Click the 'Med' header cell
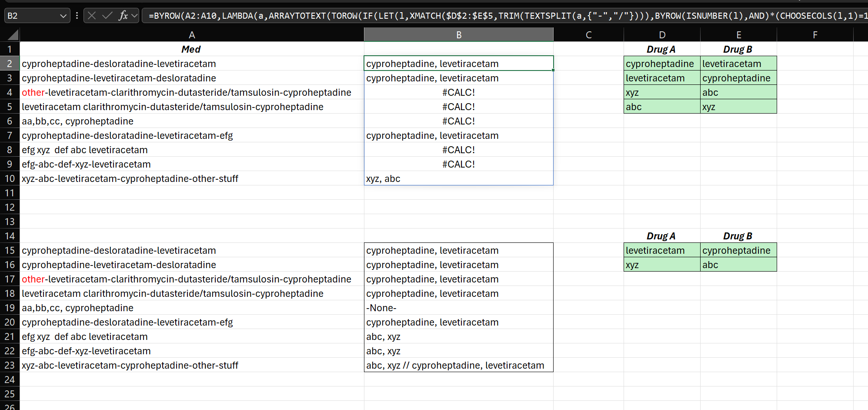The image size is (868, 410). [x=192, y=49]
